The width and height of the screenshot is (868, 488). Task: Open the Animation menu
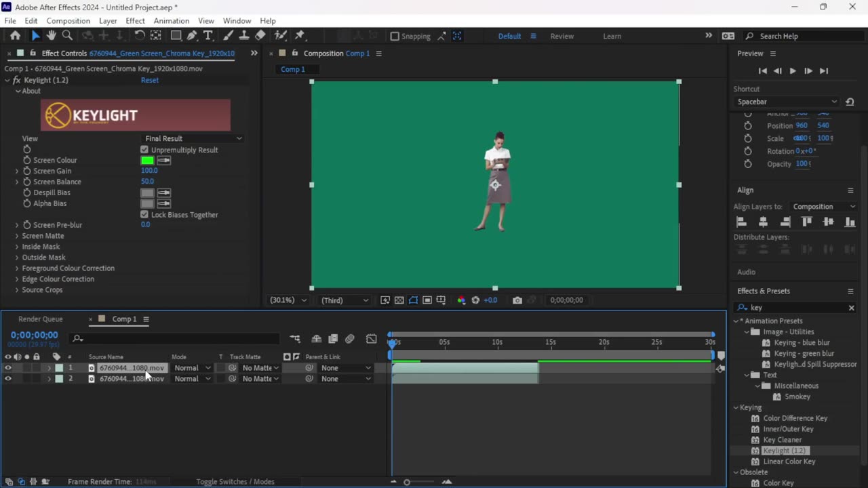(x=171, y=21)
